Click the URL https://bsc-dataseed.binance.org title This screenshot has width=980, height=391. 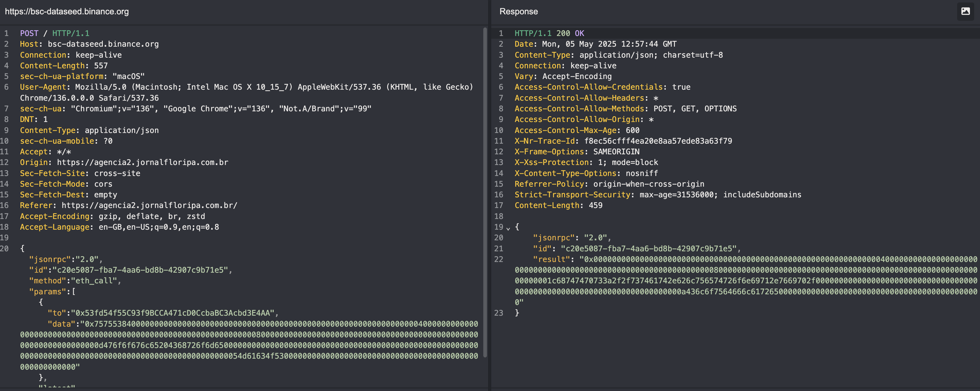tap(67, 11)
